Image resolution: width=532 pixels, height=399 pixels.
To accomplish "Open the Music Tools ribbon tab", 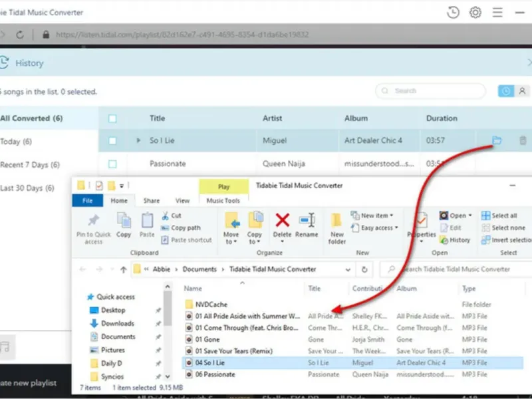I will pyautogui.click(x=223, y=201).
